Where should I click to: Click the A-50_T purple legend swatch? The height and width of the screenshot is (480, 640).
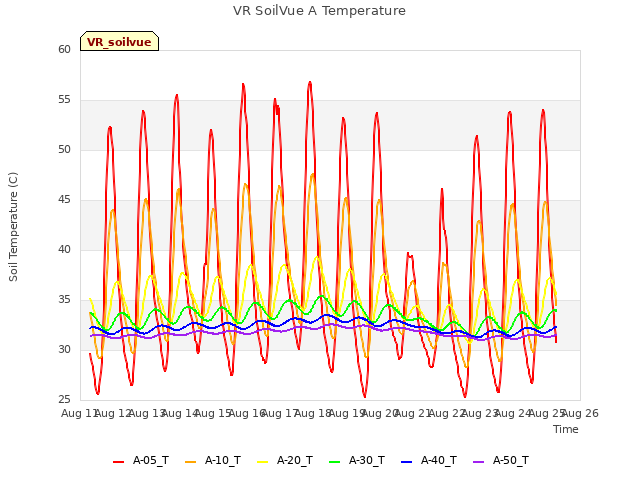pyautogui.click(x=478, y=462)
